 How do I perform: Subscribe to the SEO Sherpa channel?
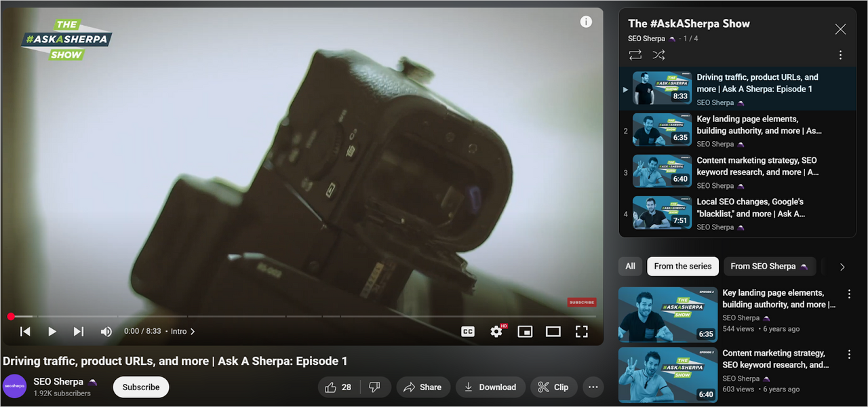(x=141, y=387)
